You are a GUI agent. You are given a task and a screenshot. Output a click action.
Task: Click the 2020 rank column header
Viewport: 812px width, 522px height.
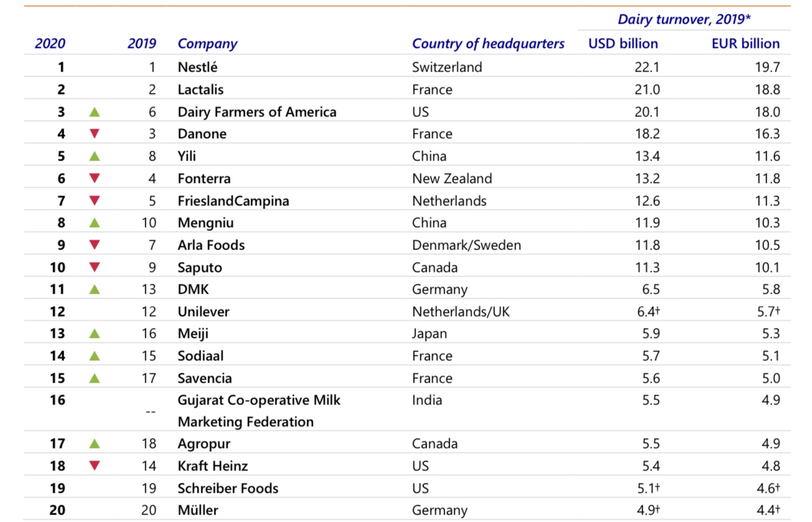(x=50, y=44)
